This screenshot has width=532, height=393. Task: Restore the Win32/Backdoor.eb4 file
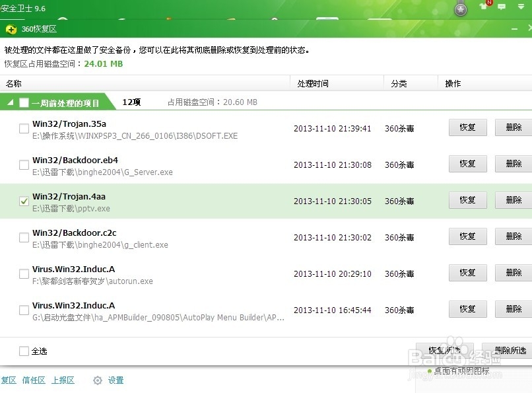pos(467,164)
